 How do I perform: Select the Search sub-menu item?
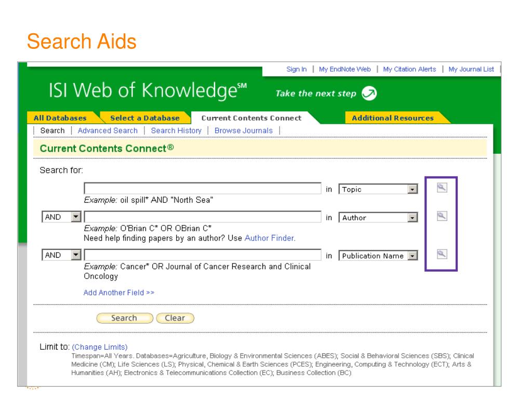point(52,130)
